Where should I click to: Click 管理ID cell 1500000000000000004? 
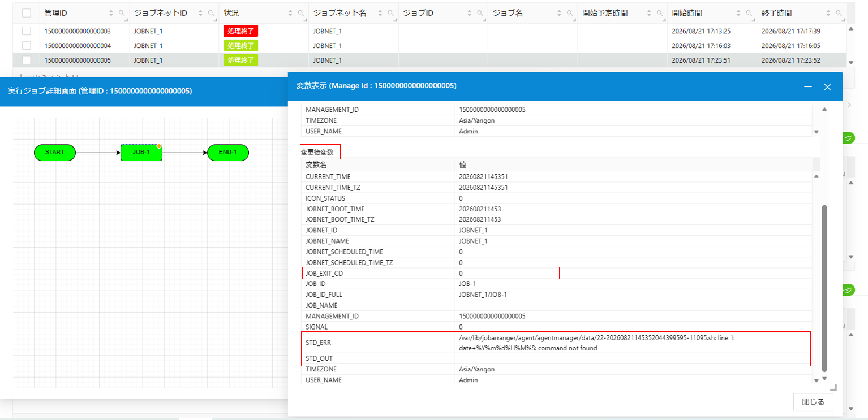tap(78, 45)
